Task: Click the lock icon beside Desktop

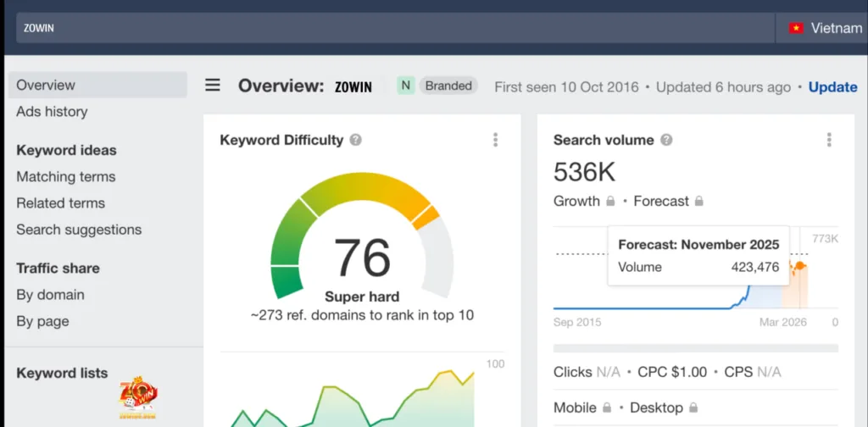Action: point(693,408)
